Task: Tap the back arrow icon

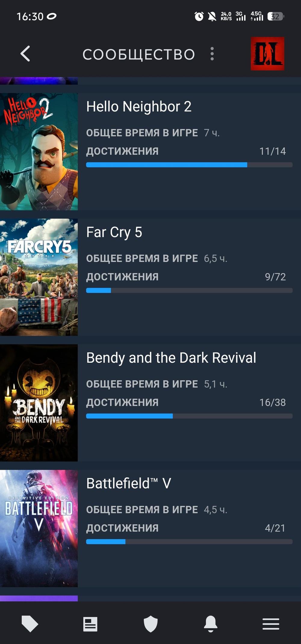Action: tap(25, 54)
